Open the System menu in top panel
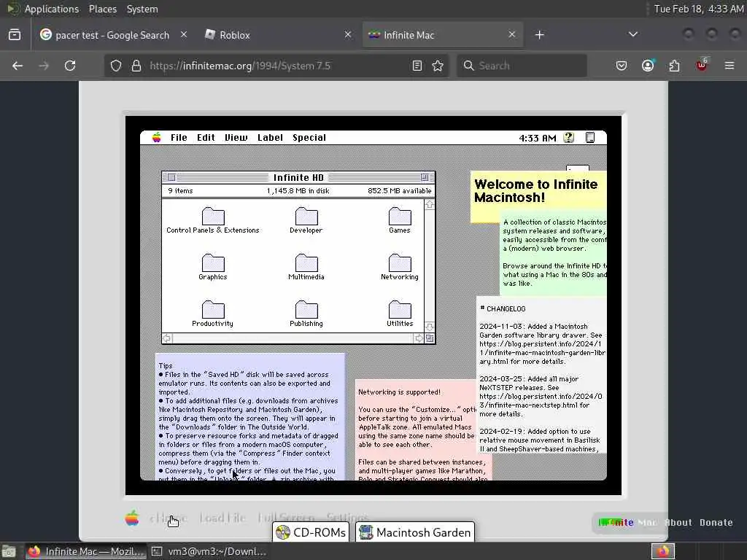This screenshot has height=560, width=747. tap(142, 9)
